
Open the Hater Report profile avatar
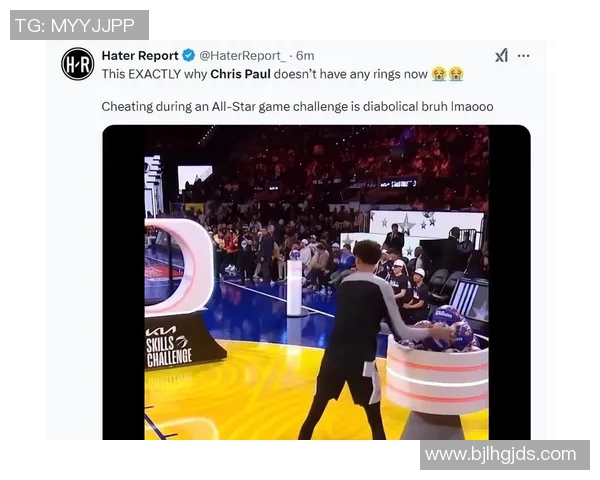click(x=78, y=64)
